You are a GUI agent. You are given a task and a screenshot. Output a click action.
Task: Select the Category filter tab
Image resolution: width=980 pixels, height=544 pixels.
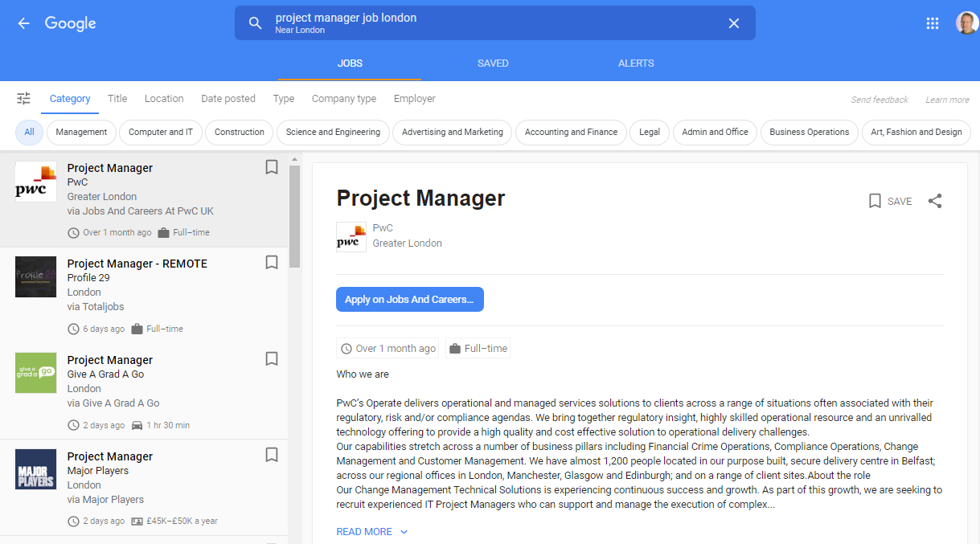70,99
